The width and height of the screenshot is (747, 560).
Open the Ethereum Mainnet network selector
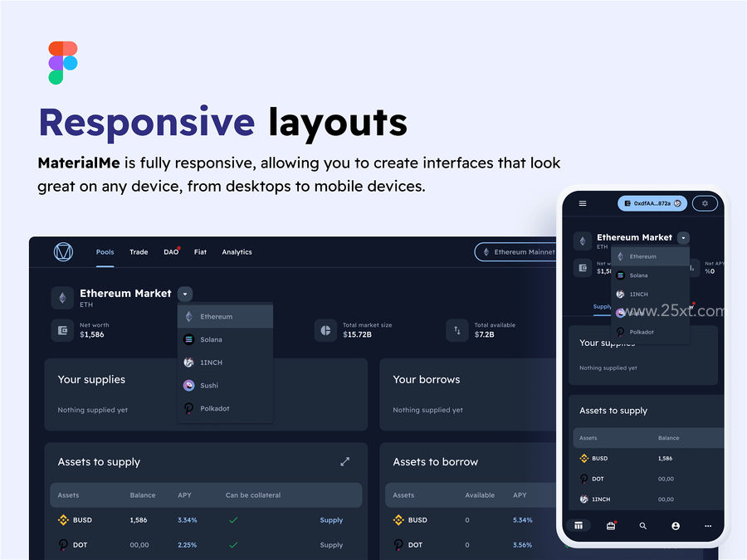516,252
